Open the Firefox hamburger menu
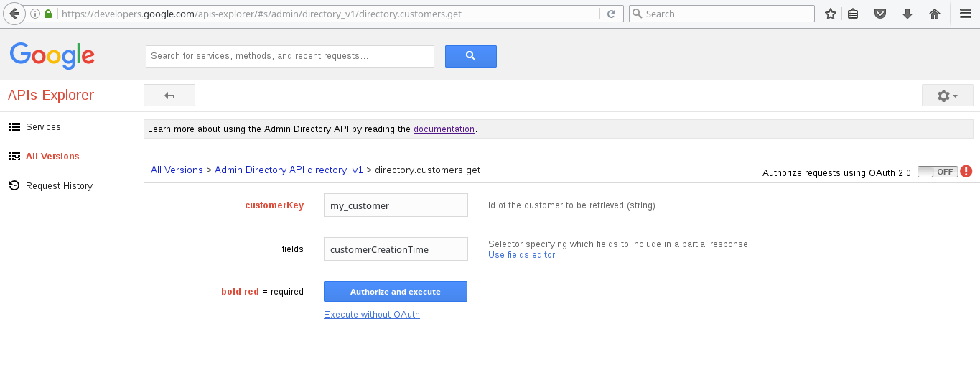This screenshot has height=370, width=980. coord(966,14)
